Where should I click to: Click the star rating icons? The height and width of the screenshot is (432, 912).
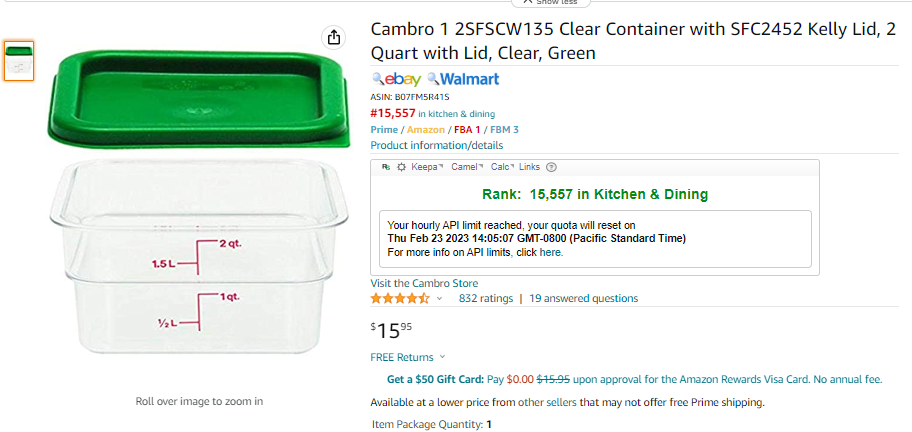(400, 299)
